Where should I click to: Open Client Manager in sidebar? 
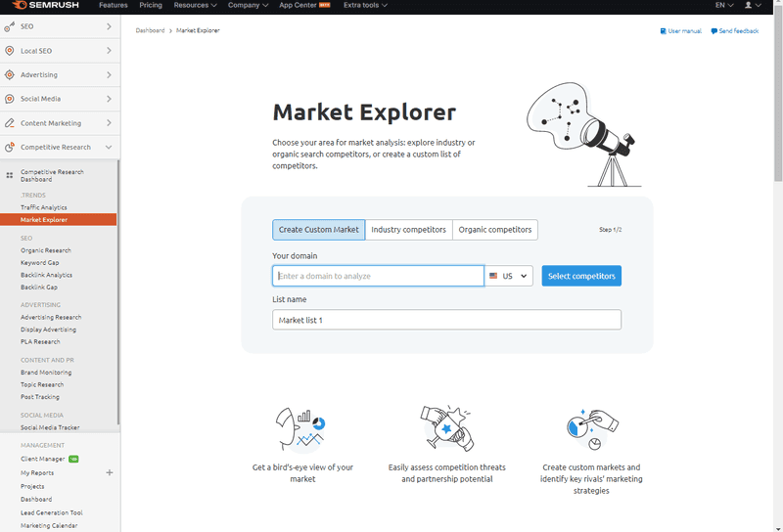[x=43, y=459]
